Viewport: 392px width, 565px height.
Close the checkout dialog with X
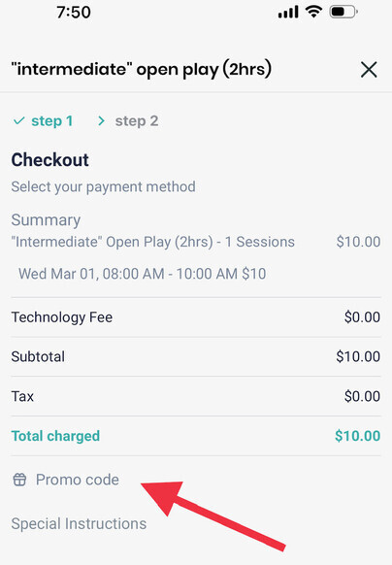369,69
